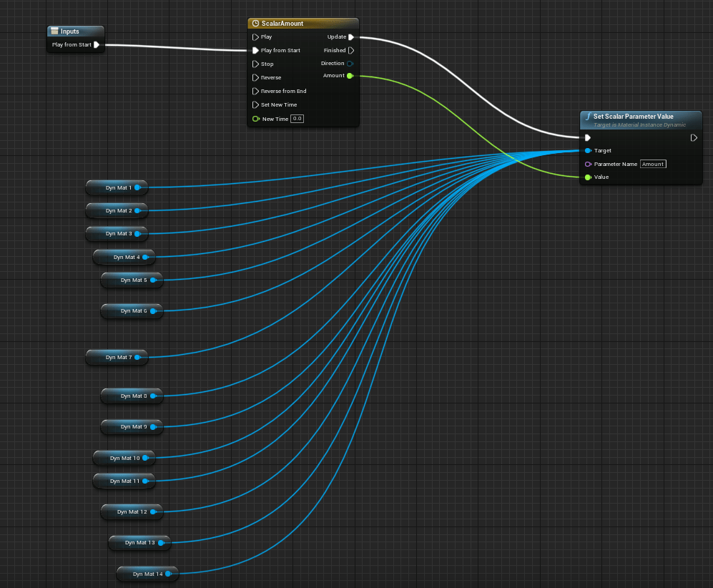Viewport: 713px width, 588px height.
Task: Click the Update execution output pin
Action: point(350,36)
